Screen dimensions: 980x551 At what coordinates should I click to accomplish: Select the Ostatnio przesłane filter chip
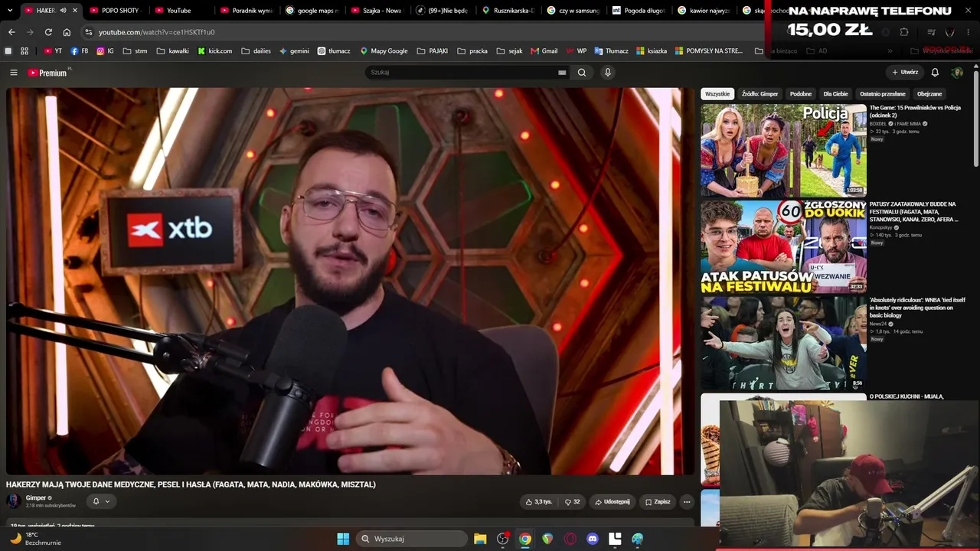point(882,94)
